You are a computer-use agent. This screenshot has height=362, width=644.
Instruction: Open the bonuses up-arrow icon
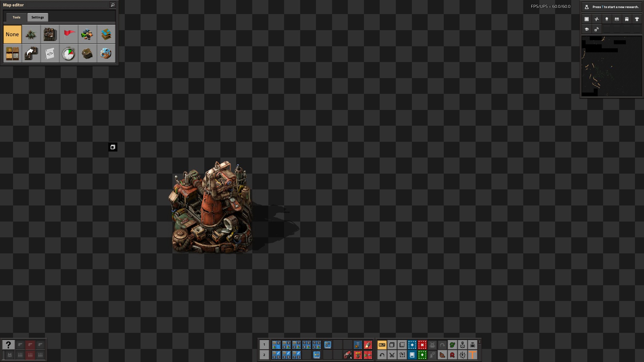(x=607, y=19)
